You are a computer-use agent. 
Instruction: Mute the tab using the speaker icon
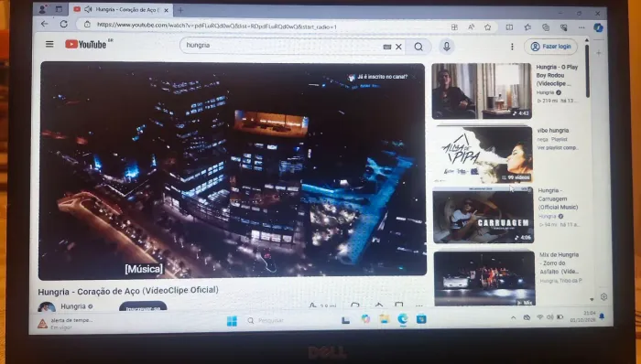[88, 9]
